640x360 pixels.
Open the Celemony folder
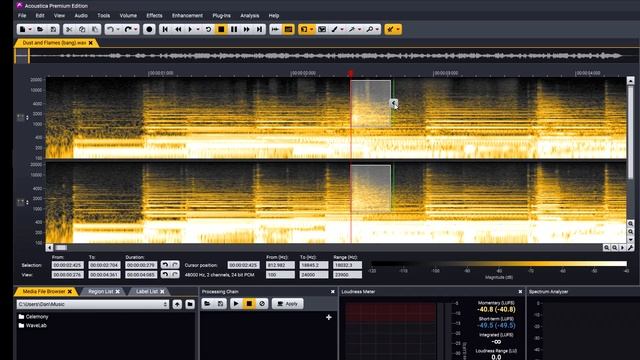coord(33,317)
